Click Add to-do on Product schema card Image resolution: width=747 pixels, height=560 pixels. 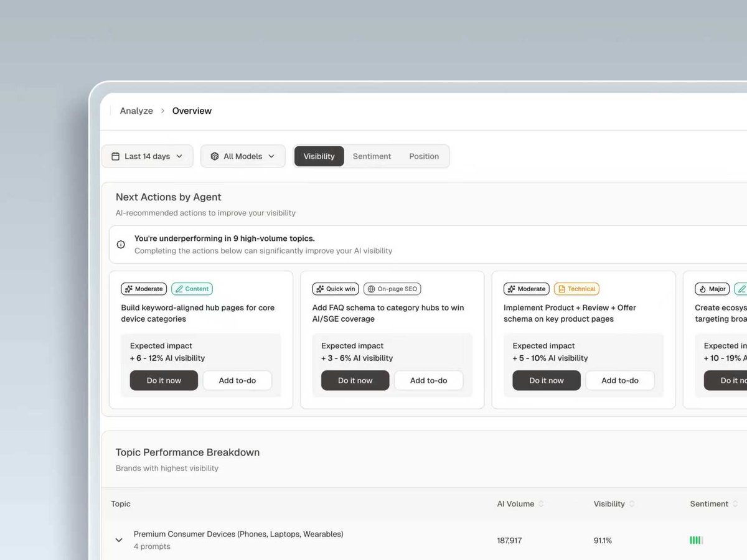click(620, 380)
